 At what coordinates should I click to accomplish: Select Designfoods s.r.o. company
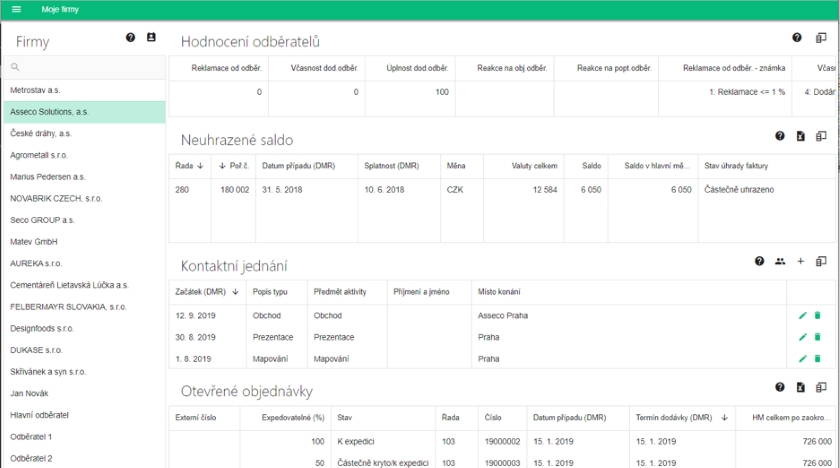pyautogui.click(x=85, y=329)
